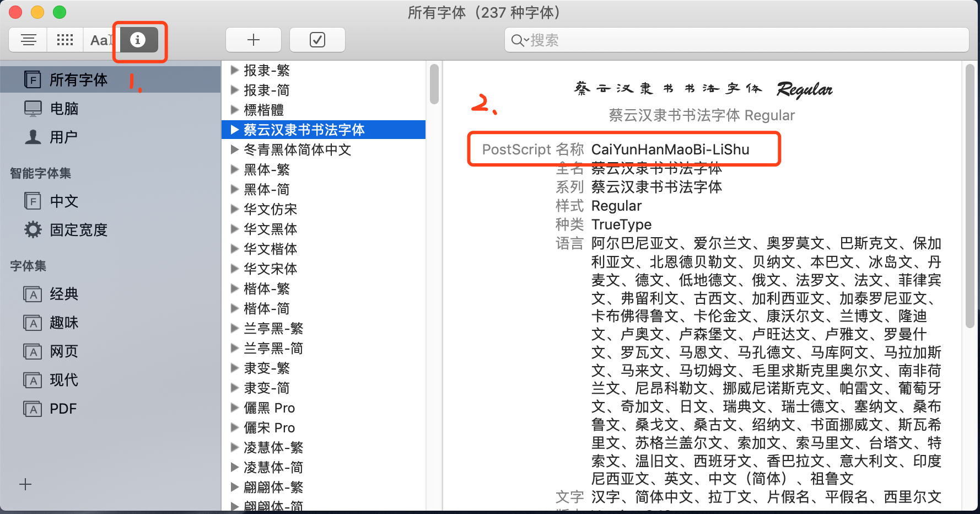
Task: Select the custom text preview icon
Action: click(x=100, y=40)
